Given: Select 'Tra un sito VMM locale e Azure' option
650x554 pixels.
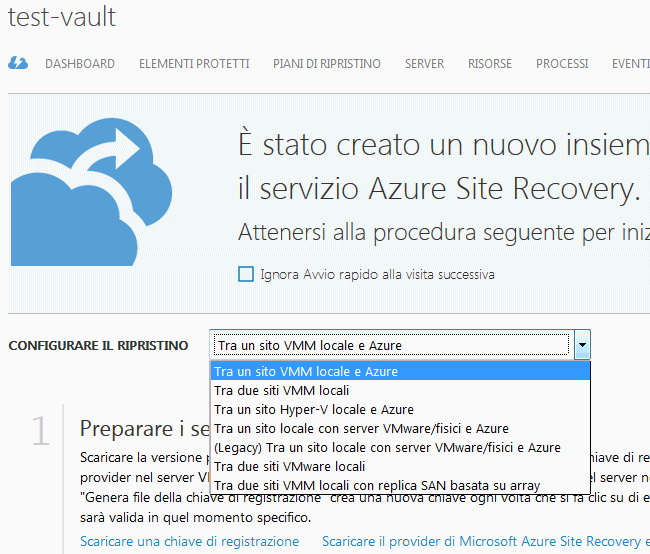Looking at the screenshot, I should [x=400, y=371].
